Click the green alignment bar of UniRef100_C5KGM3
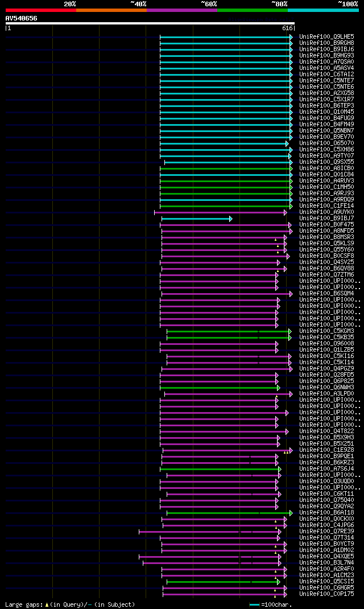Image resolution: width=364 pixels, height=609 pixels. 229,332
